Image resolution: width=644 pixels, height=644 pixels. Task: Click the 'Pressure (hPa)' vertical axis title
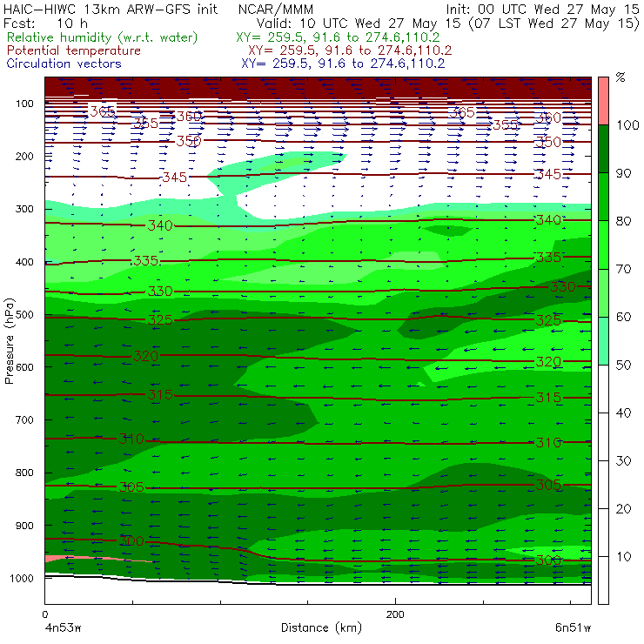(x=9, y=341)
